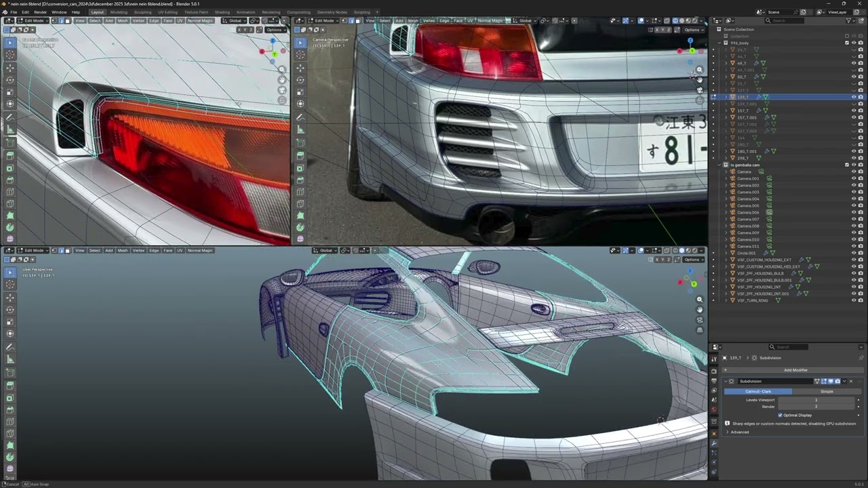Image resolution: width=868 pixels, height=488 pixels.
Task: Hide 139_T object using eye icon
Action: (x=854, y=97)
